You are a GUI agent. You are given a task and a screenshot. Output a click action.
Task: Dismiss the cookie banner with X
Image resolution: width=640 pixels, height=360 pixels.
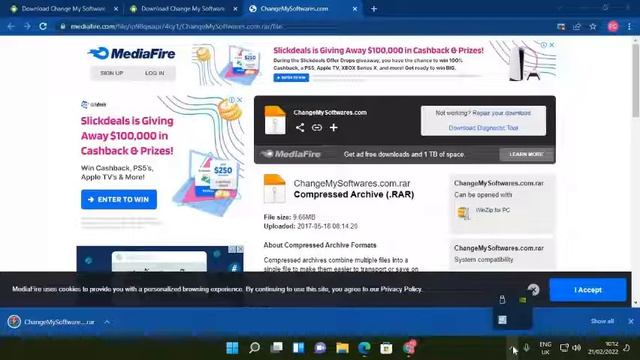pos(533,290)
